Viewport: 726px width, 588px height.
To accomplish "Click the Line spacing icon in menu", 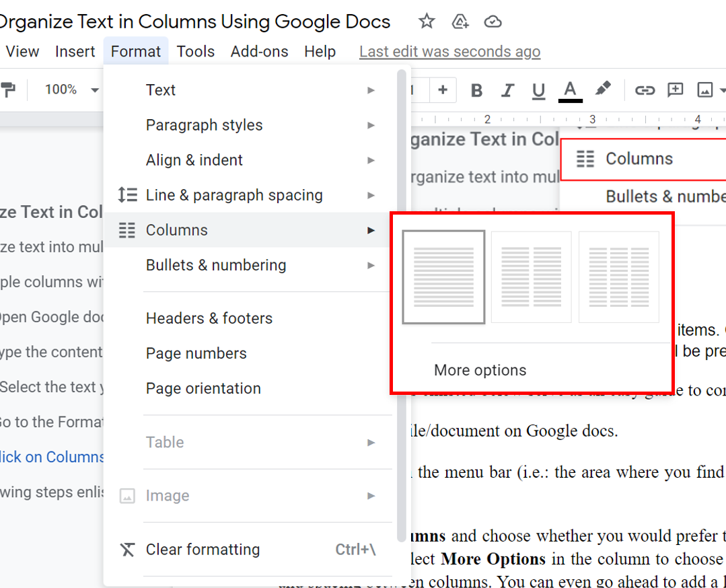I will tap(127, 195).
